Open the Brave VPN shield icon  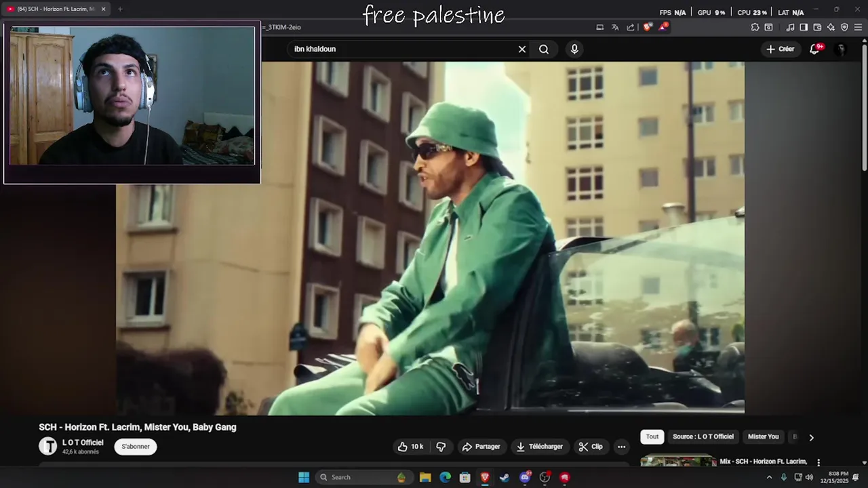point(844,27)
